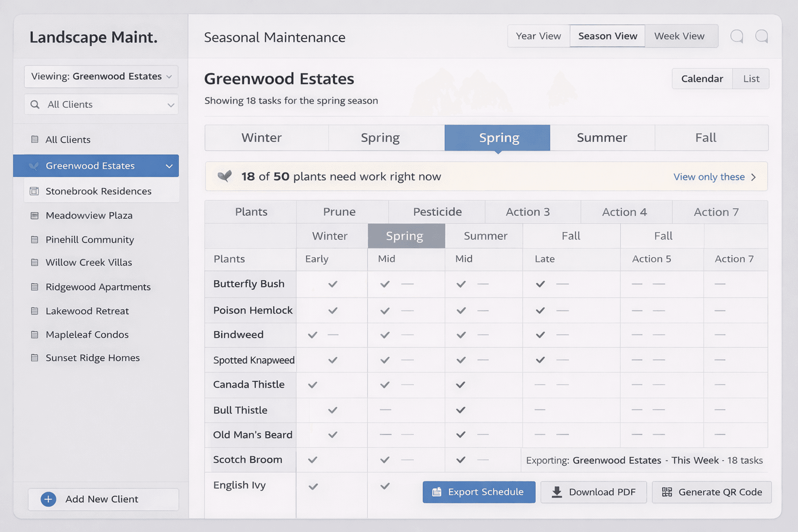Click the first round icon after Week View

pos(737,36)
